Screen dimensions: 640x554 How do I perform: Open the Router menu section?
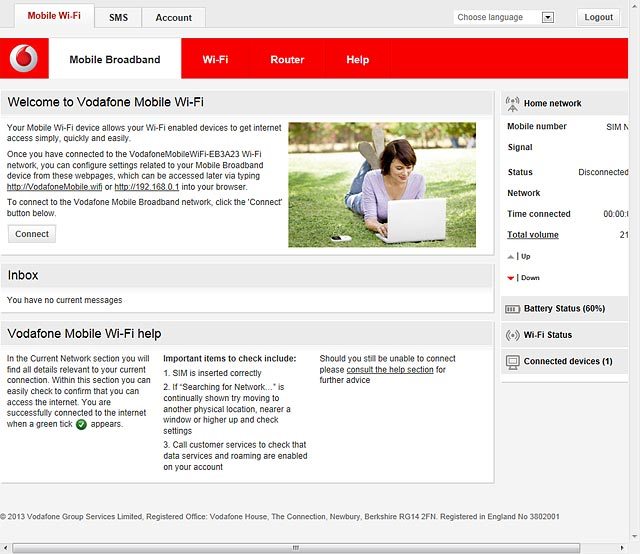point(287,60)
